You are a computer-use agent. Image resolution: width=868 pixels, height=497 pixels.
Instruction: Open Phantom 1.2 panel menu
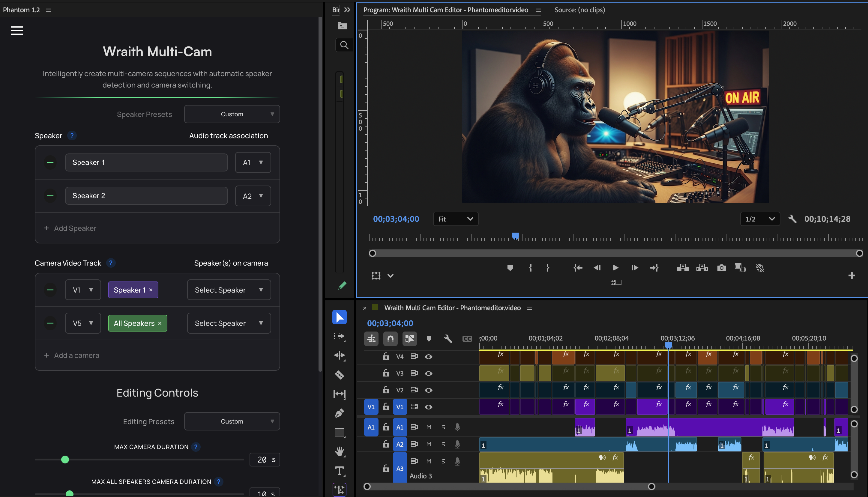point(49,10)
